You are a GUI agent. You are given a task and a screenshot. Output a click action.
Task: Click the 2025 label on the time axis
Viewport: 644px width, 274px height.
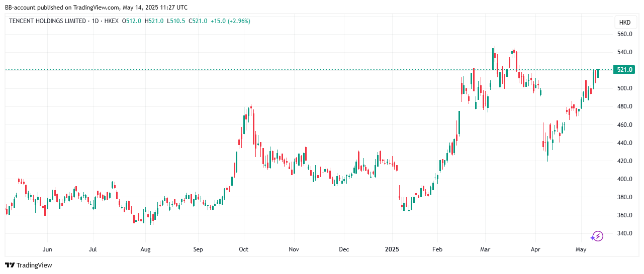[x=392, y=249]
